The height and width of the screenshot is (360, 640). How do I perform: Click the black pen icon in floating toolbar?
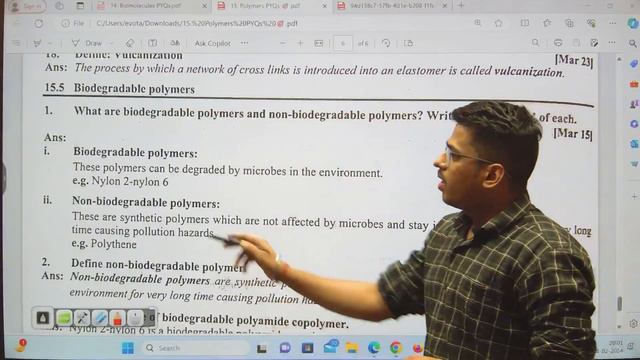42,318
